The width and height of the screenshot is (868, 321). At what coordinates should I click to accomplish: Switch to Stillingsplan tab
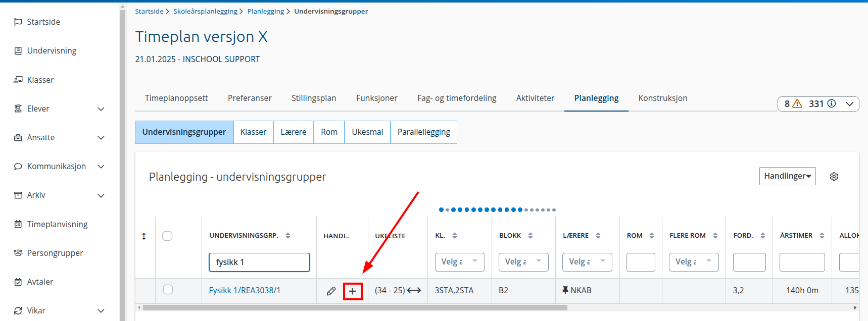[314, 98]
